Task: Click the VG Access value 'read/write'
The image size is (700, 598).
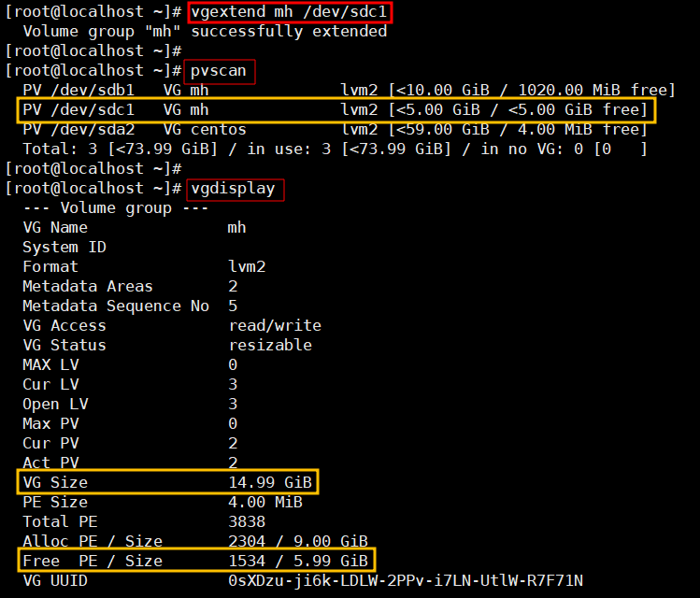Action: (275, 326)
